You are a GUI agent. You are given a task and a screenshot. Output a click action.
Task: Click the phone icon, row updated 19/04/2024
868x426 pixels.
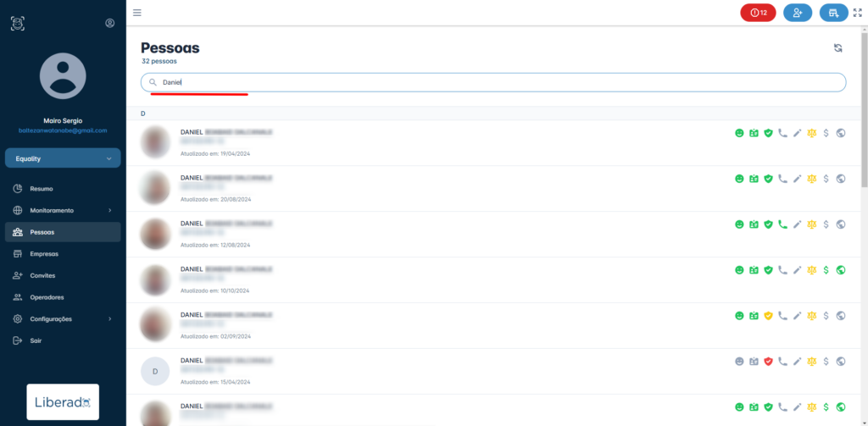(782, 133)
